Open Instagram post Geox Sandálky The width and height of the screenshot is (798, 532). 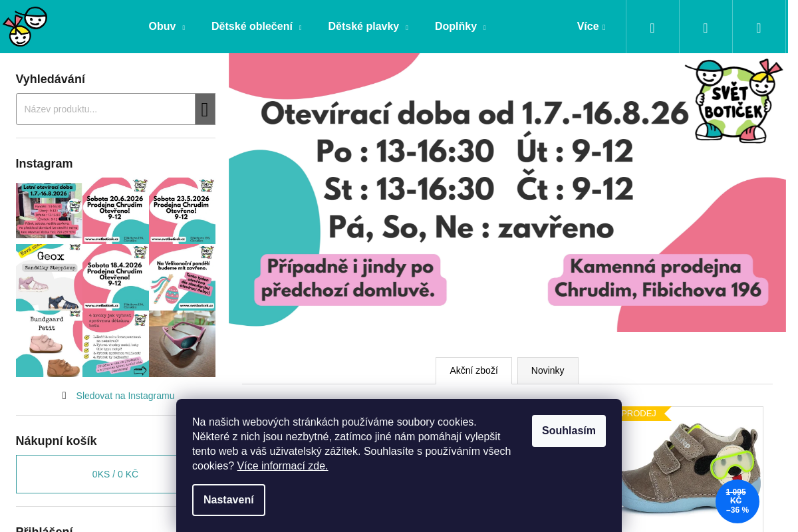tap(49, 277)
